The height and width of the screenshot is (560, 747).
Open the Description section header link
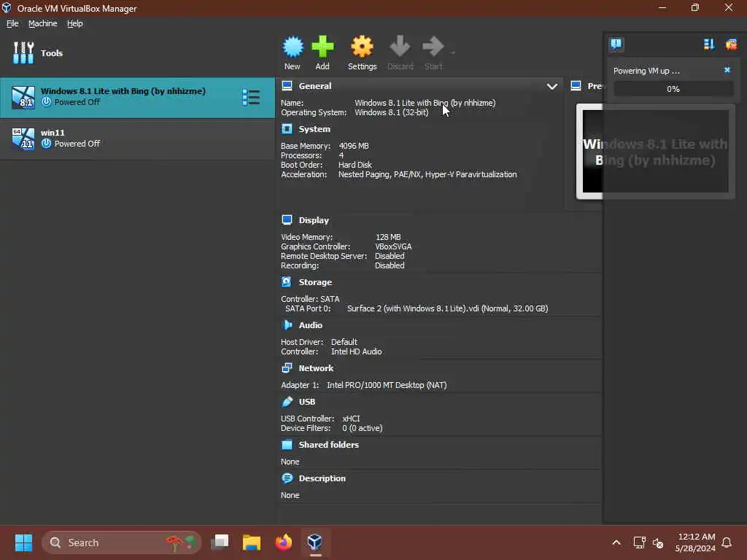pos(322,478)
